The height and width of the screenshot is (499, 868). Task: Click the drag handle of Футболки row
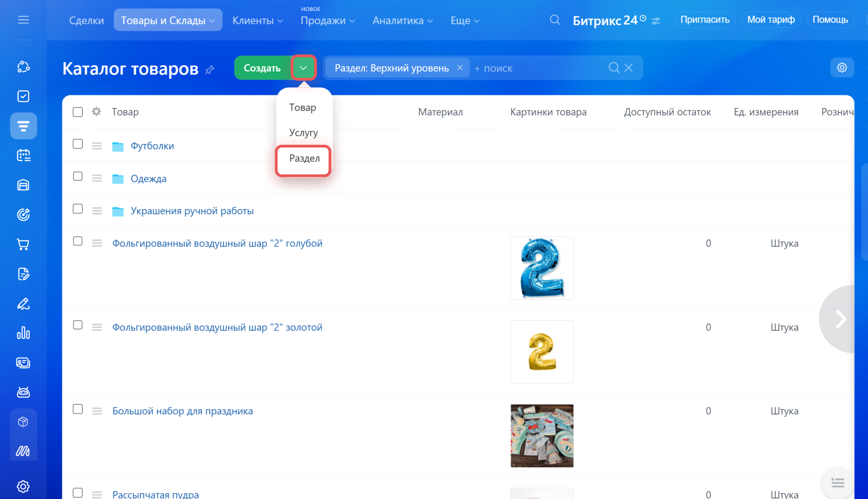click(x=97, y=146)
